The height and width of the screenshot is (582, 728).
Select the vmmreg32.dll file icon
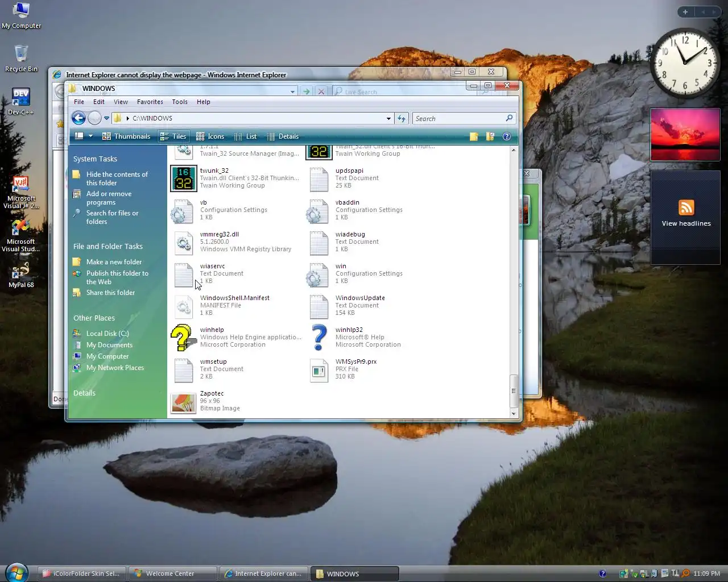(x=183, y=243)
